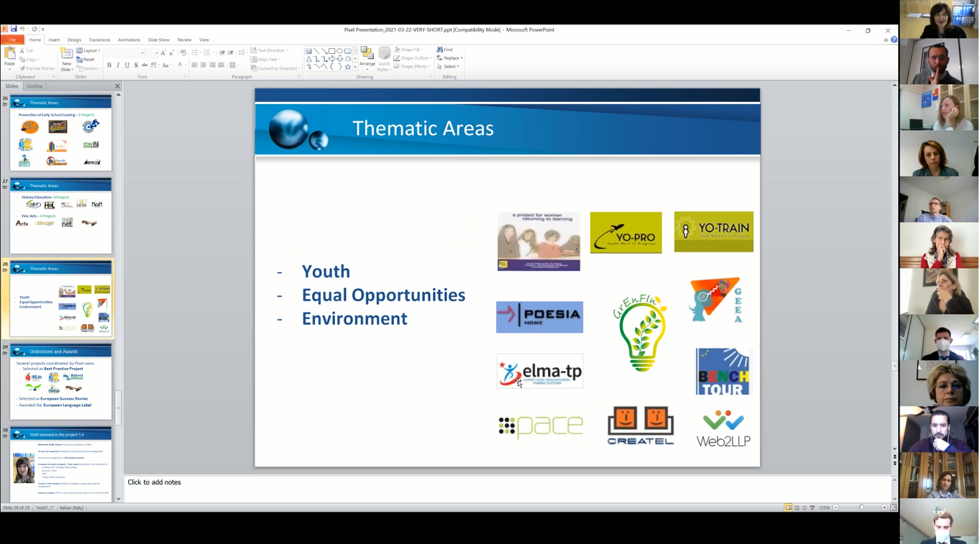Click Format Painter
This screenshot has width=980, height=544.
click(37, 68)
